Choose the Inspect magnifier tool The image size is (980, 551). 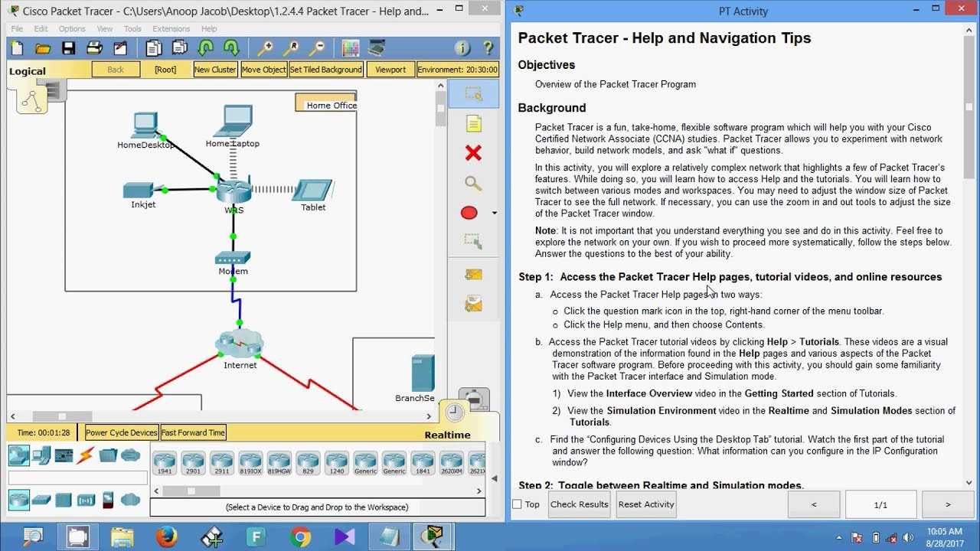click(x=473, y=183)
